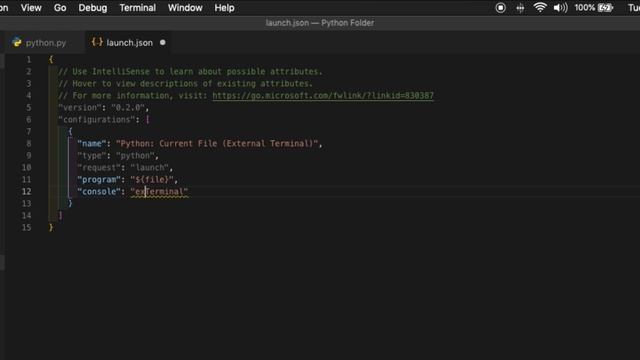Image resolution: width=640 pixels, height=360 pixels.
Task: Click the "program" key on line 11
Action: 99,180
